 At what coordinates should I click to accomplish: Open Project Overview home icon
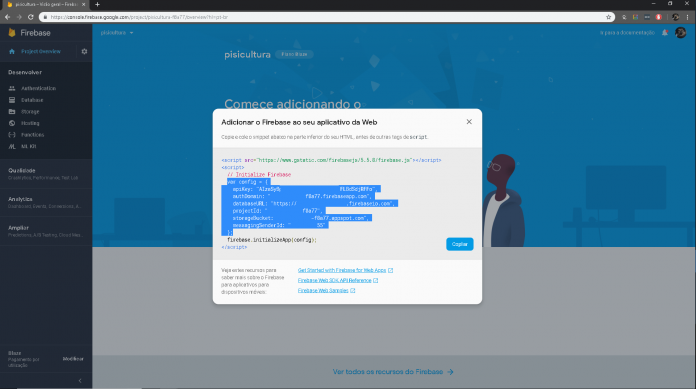(x=12, y=52)
